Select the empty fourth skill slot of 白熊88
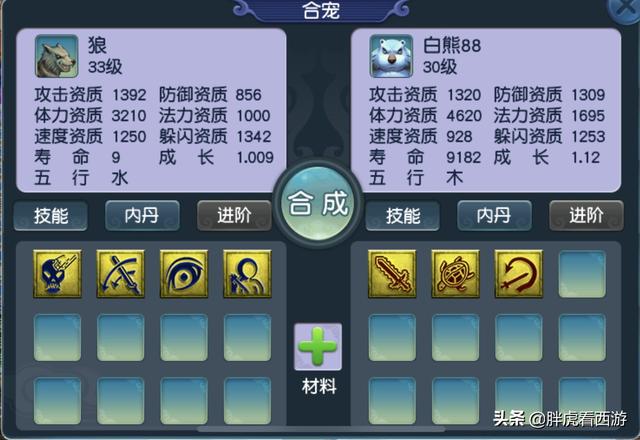640x440 pixels. (582, 274)
